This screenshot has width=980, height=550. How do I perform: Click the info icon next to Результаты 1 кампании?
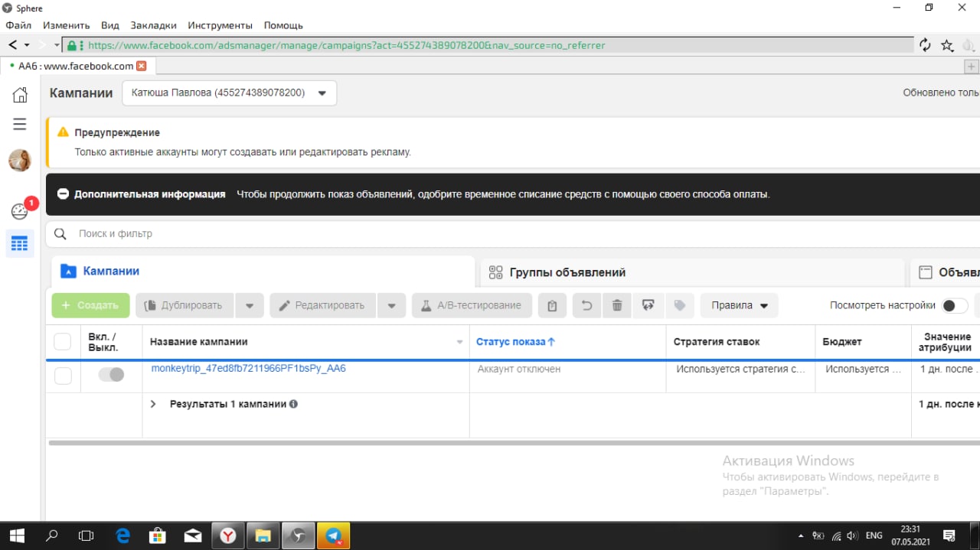(293, 404)
